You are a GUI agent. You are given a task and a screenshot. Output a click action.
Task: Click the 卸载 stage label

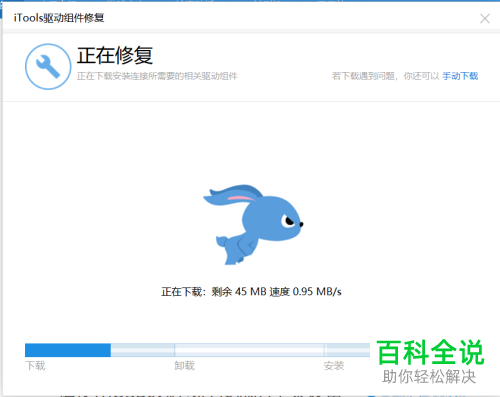184,366
